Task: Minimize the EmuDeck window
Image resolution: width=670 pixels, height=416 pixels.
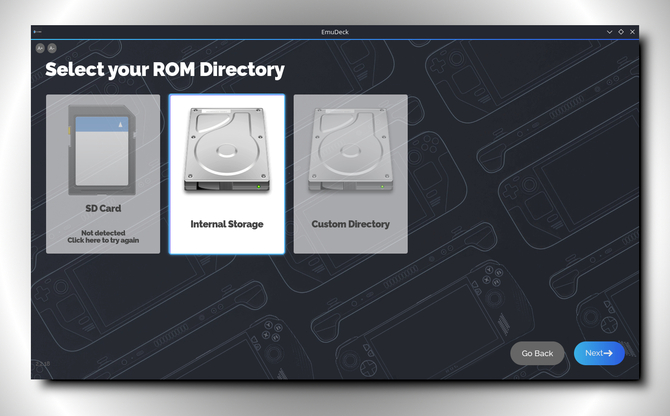Action: tap(609, 32)
